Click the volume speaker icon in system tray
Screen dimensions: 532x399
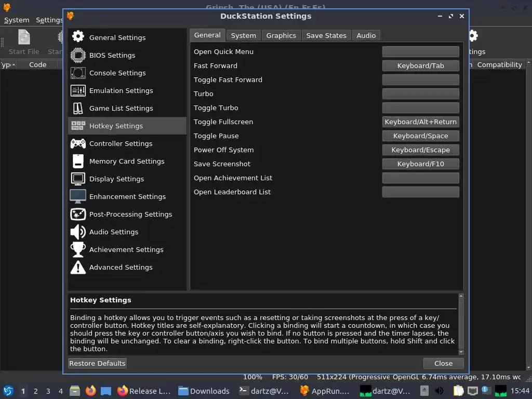(439, 391)
